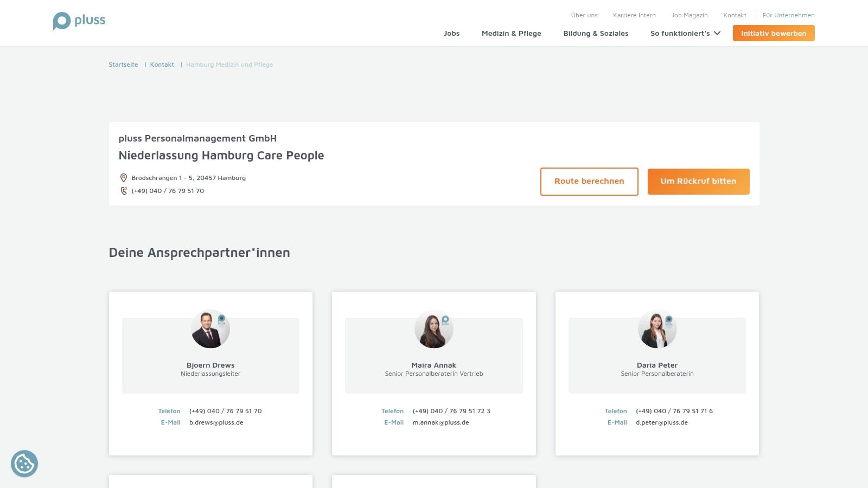This screenshot has width=868, height=488.
Task: Click Bjoern Drews' phone number
Action: click(225, 411)
